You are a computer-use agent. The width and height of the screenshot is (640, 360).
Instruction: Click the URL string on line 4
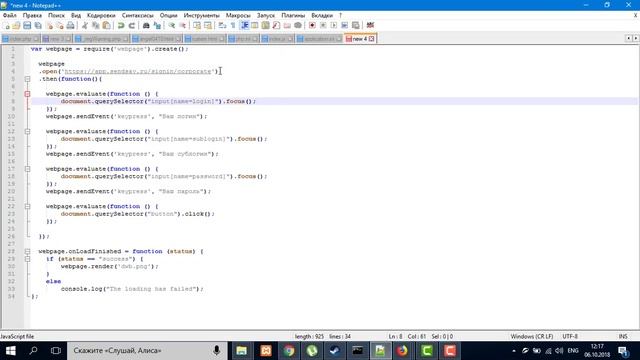138,71
